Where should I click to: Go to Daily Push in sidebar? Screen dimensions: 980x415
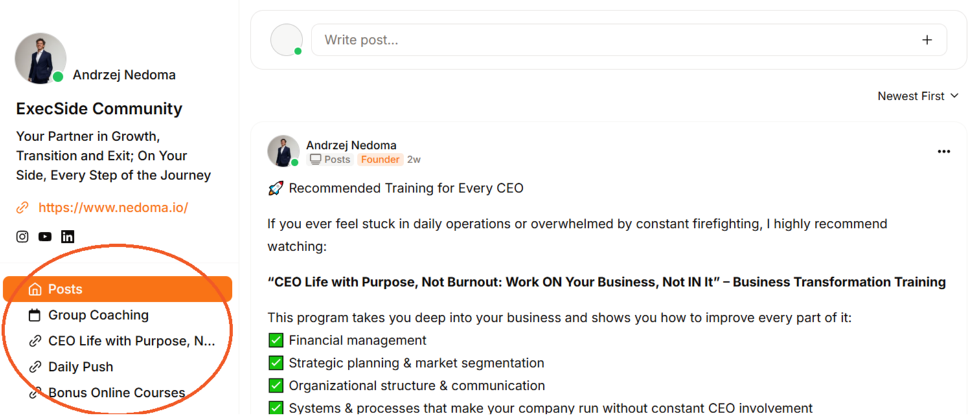point(81,367)
